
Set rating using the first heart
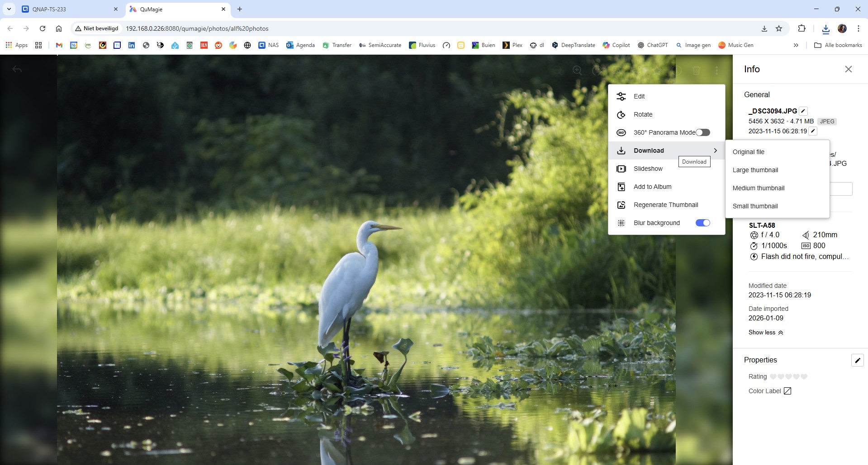[x=773, y=376]
